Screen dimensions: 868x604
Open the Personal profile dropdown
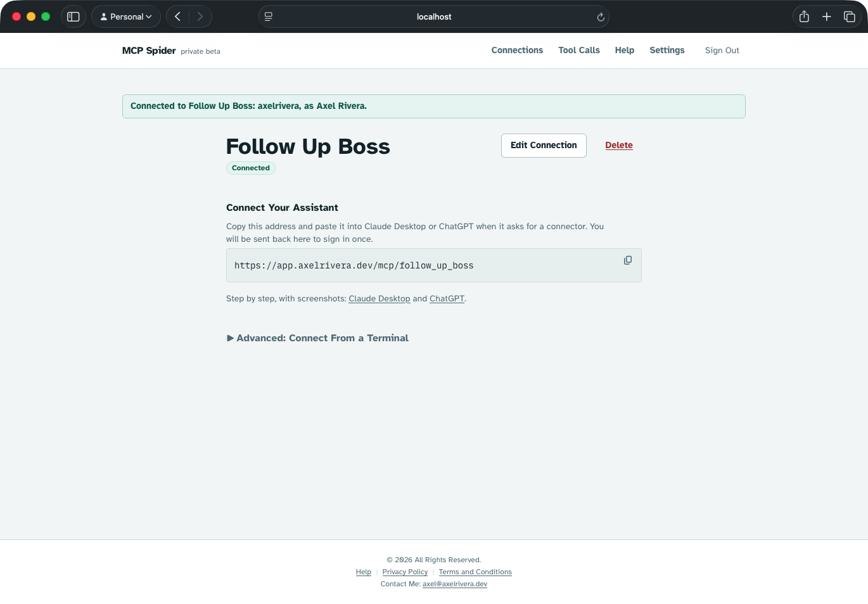pyautogui.click(x=126, y=16)
